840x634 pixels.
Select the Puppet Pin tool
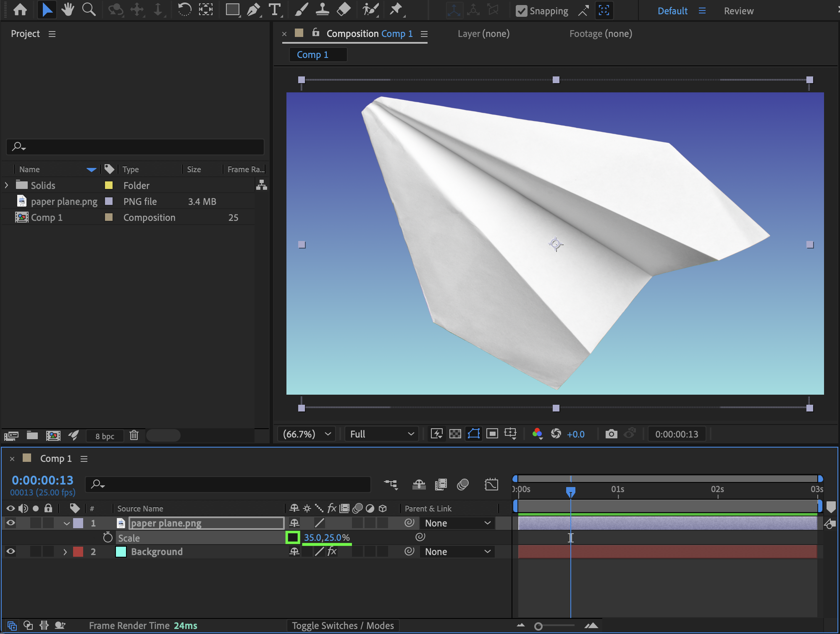pyautogui.click(x=395, y=9)
